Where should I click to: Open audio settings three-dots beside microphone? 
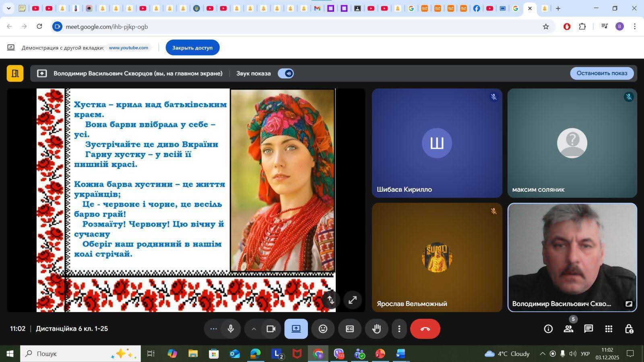pos(213,329)
